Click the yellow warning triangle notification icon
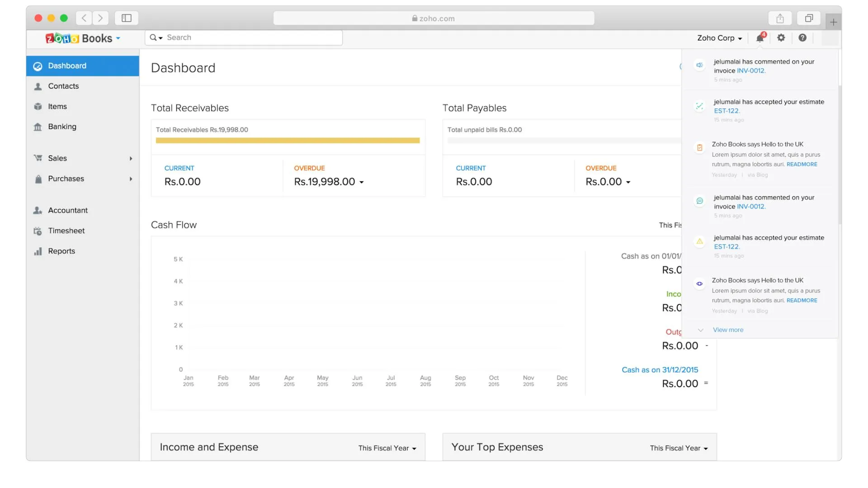Screen dimensions: 868x488 click(x=699, y=241)
